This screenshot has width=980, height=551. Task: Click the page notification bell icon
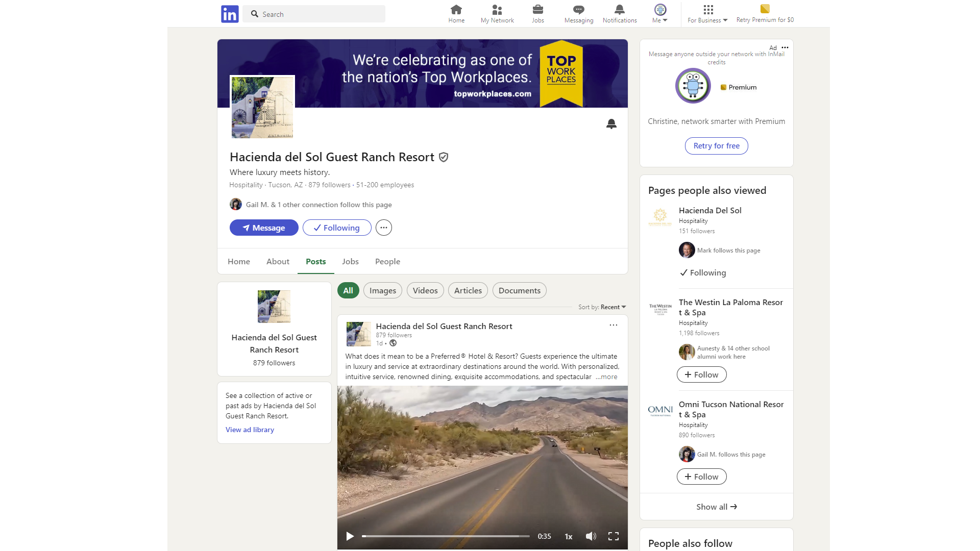tap(611, 124)
